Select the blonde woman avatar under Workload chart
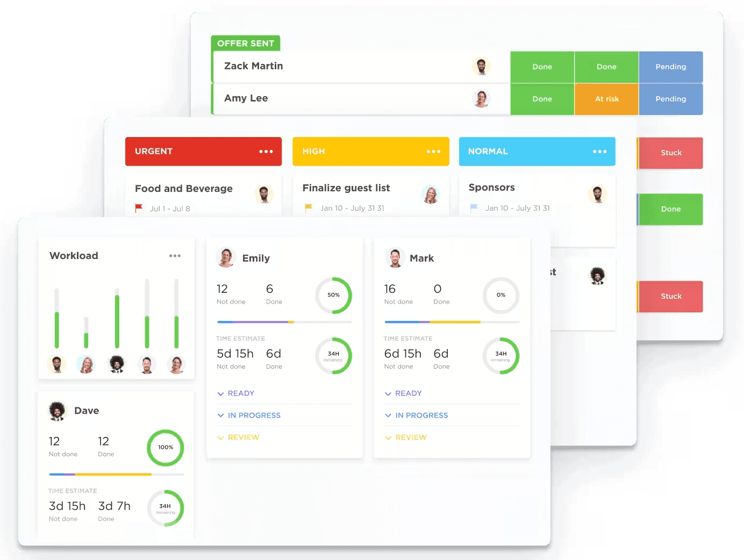 click(86, 364)
